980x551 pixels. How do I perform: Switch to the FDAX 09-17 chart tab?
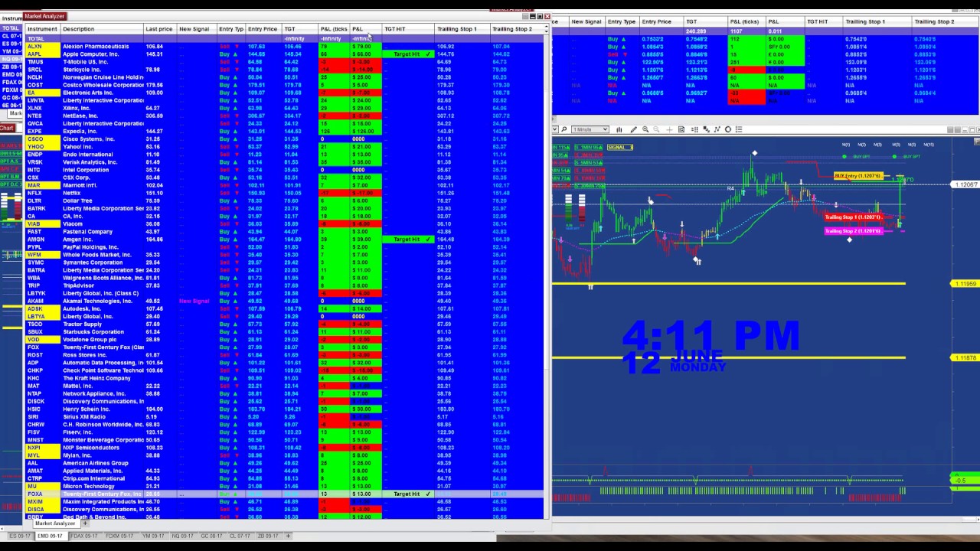click(x=84, y=536)
